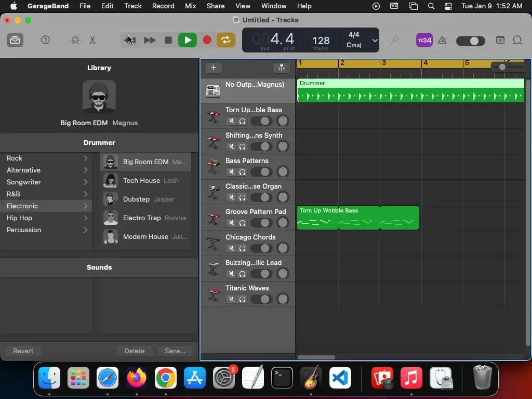Open Spotlight search in menu bar

click(x=431, y=6)
